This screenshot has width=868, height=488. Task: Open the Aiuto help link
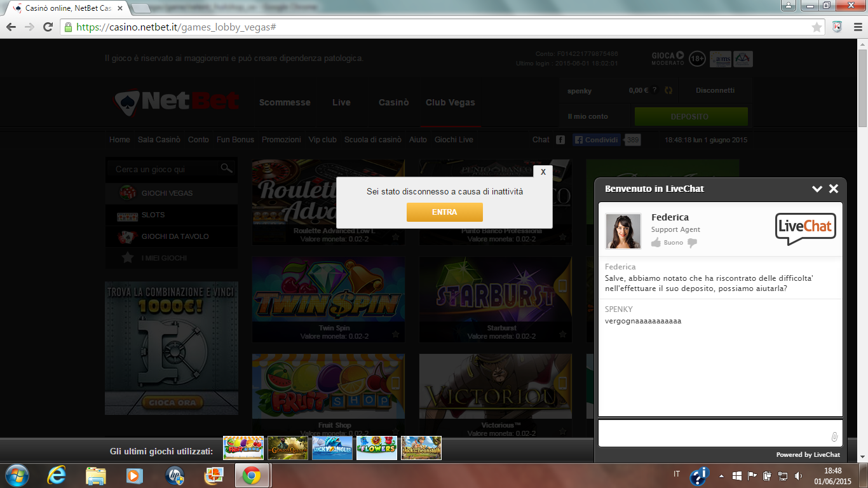coord(418,140)
